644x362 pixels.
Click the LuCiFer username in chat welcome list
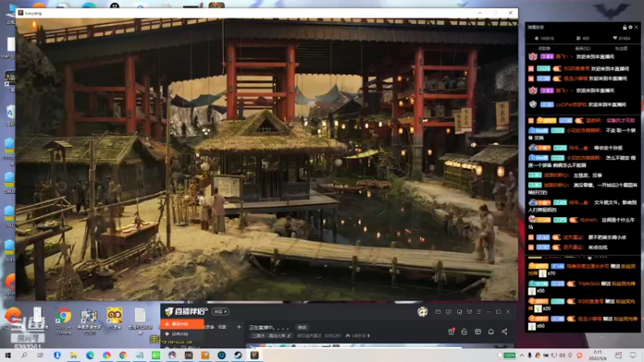click(572, 105)
